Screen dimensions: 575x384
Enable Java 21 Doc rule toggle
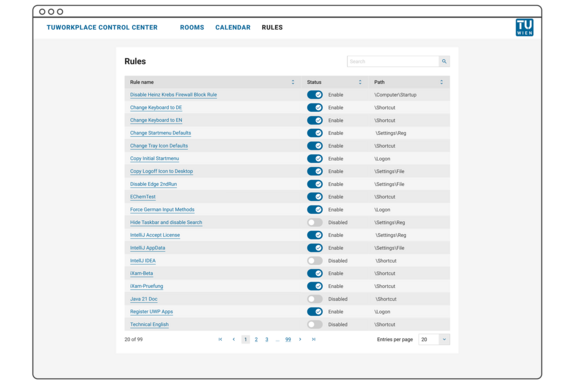[x=315, y=299]
